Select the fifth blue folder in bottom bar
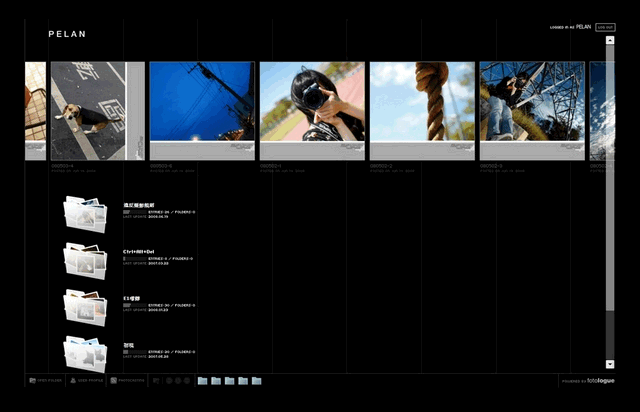This screenshot has height=412, width=640. [x=256, y=381]
